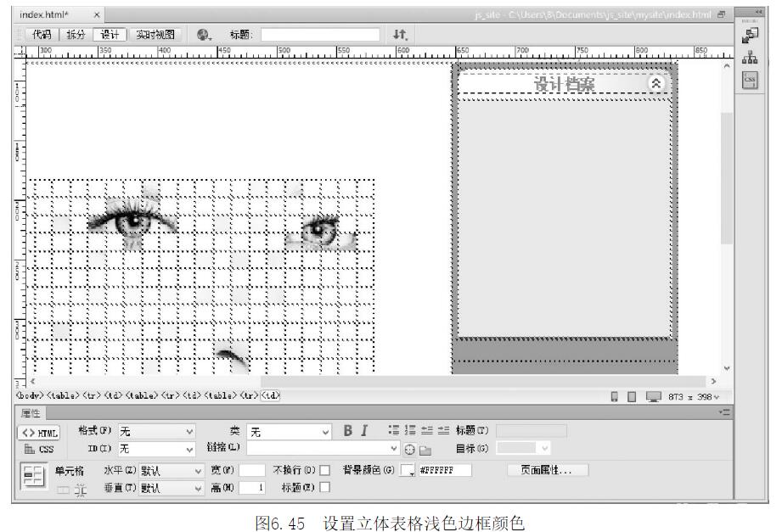Image resolution: width=782 pixels, height=532 pixels.
Task: Open the 格式 (format) dropdown
Action: 157,431
